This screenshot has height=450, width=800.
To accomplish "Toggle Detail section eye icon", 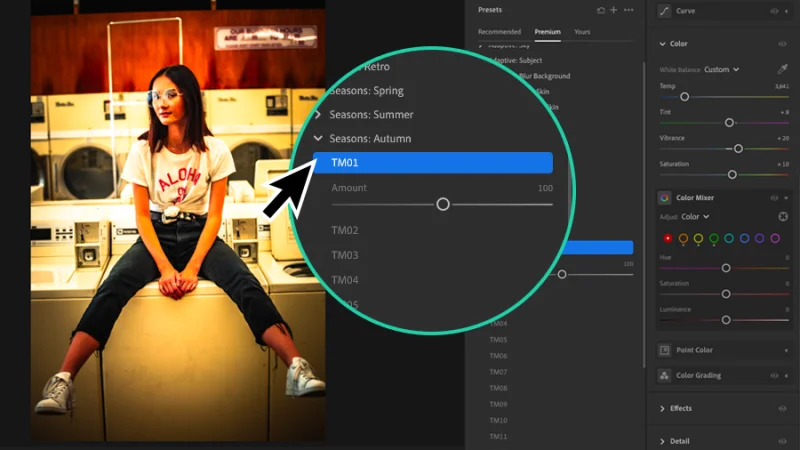I will 782,441.
